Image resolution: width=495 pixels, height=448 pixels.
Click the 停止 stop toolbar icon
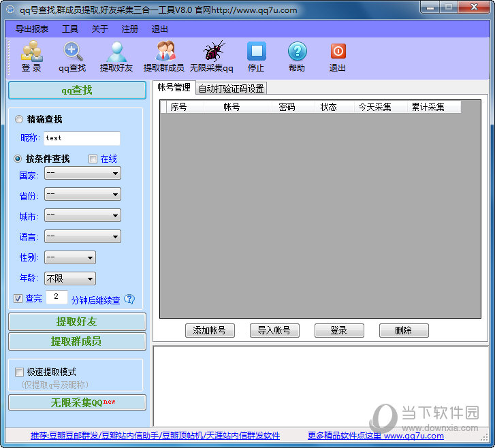[x=256, y=57]
